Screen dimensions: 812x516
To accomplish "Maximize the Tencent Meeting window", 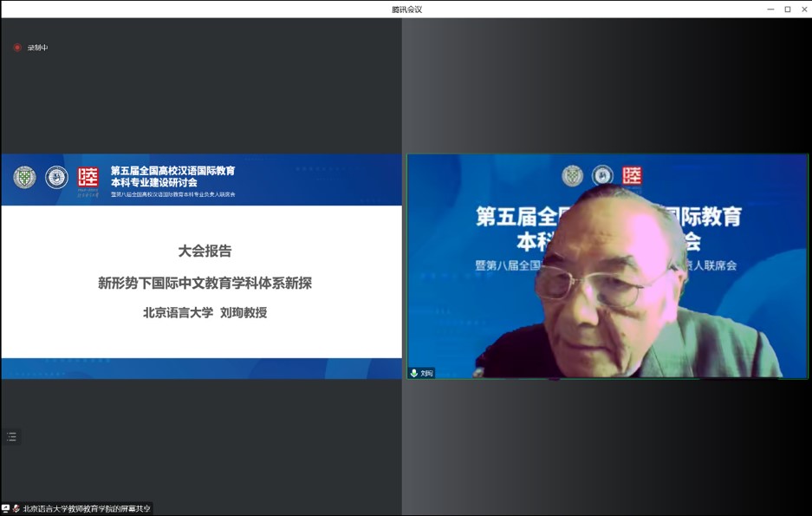I will pos(788,9).
